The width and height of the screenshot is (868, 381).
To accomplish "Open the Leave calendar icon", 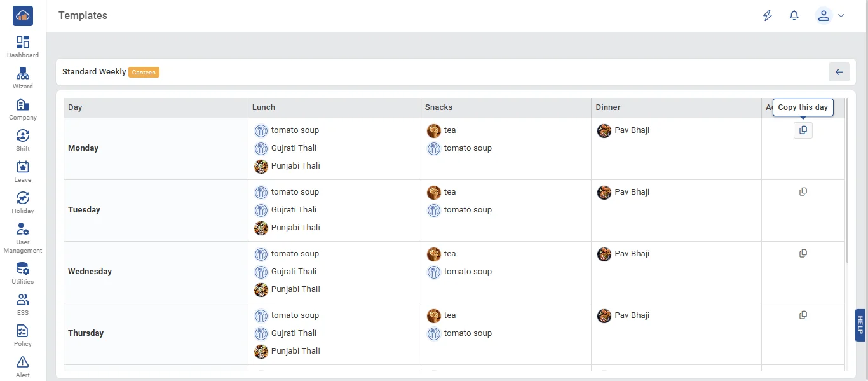I will tap(23, 167).
